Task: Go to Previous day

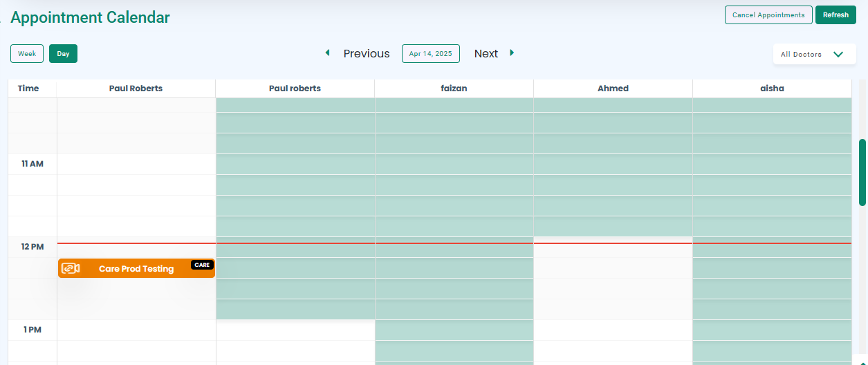Action: click(x=367, y=53)
